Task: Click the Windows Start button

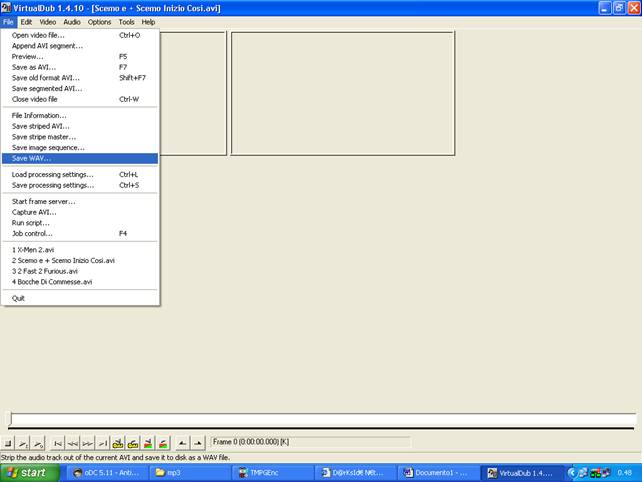Action: 29,473
